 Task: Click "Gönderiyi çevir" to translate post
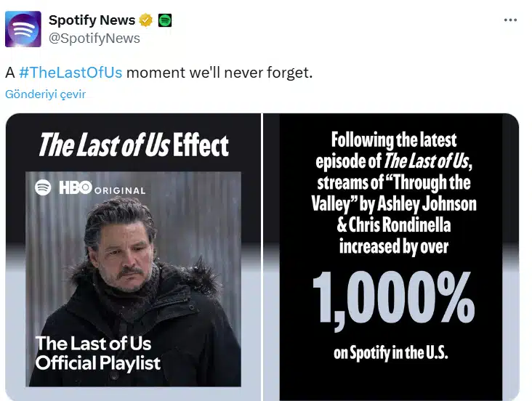[x=45, y=94]
